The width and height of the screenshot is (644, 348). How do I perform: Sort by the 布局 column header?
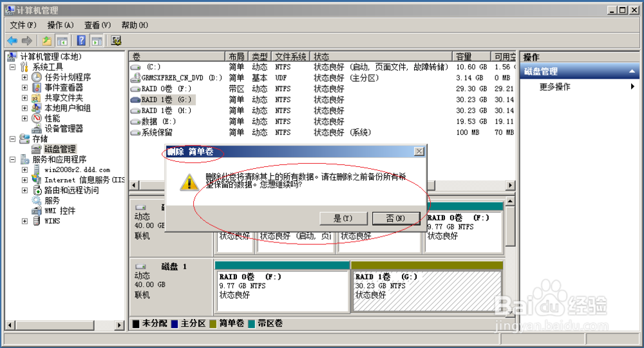point(237,56)
